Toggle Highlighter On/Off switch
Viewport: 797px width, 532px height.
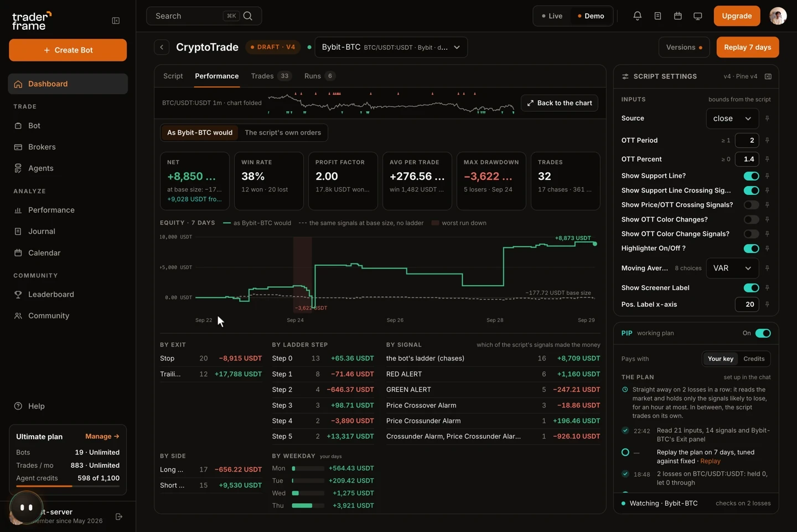click(x=751, y=249)
